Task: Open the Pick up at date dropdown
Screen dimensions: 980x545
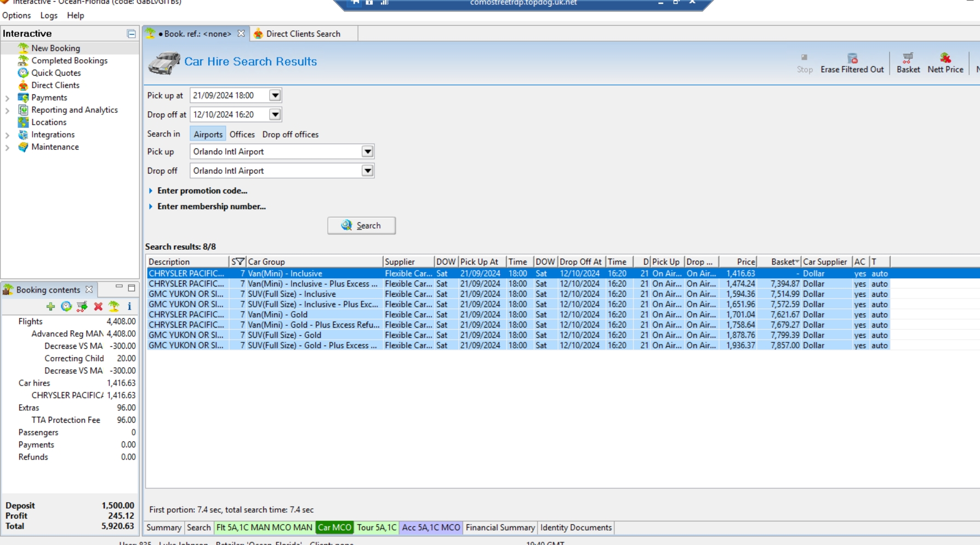Action: [x=275, y=95]
